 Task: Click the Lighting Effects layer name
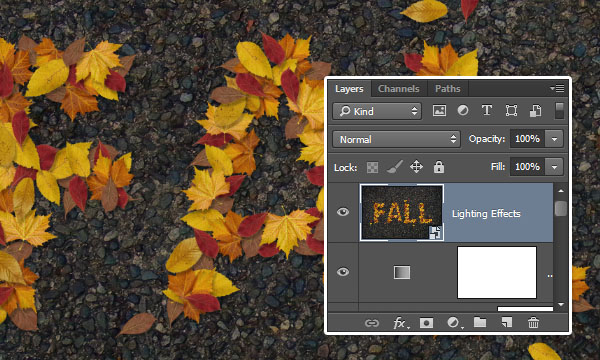(486, 213)
